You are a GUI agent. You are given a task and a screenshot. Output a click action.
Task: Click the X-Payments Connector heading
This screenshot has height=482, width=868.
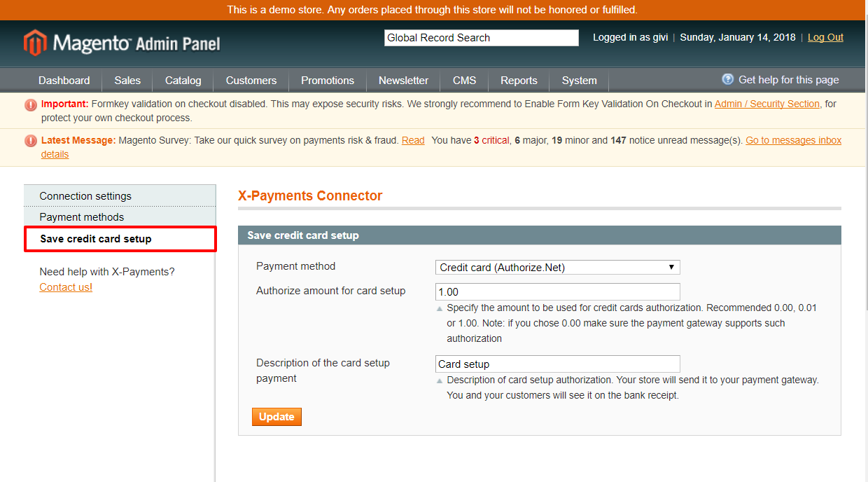[x=310, y=196]
